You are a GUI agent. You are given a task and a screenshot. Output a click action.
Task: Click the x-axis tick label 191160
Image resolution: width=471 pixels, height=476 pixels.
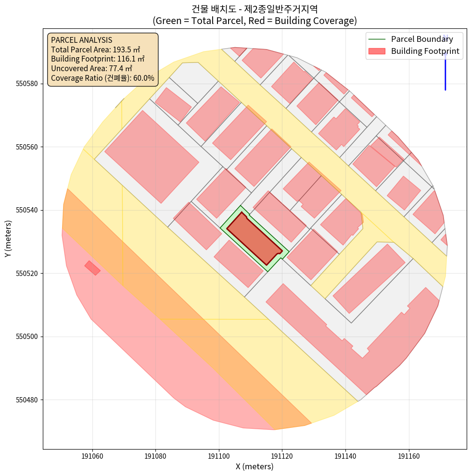click(409, 456)
